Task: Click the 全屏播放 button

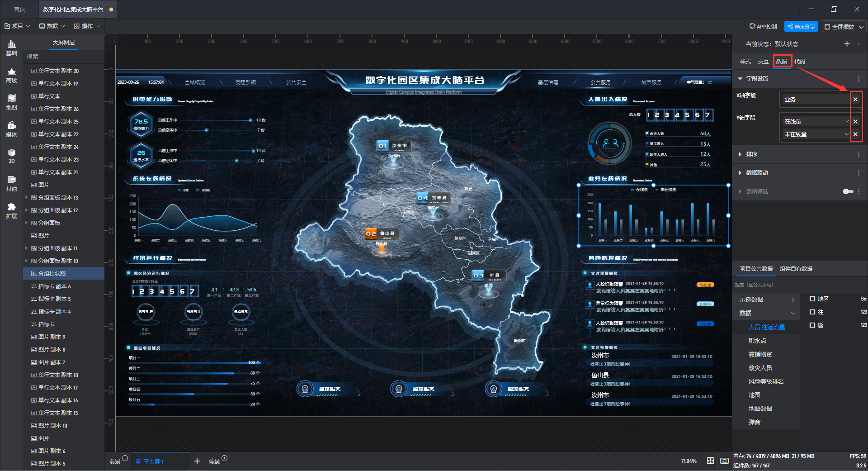Action: (x=839, y=27)
